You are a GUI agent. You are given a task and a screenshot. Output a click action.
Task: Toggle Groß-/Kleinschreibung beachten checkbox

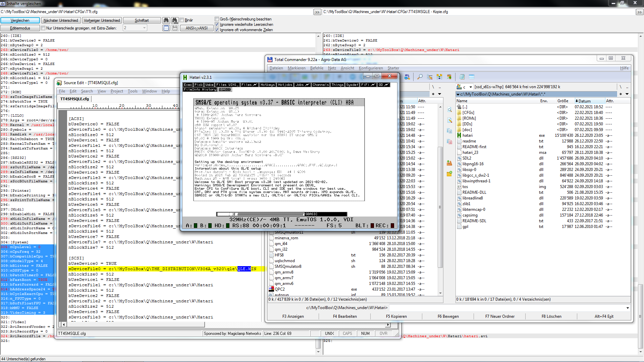(217, 19)
